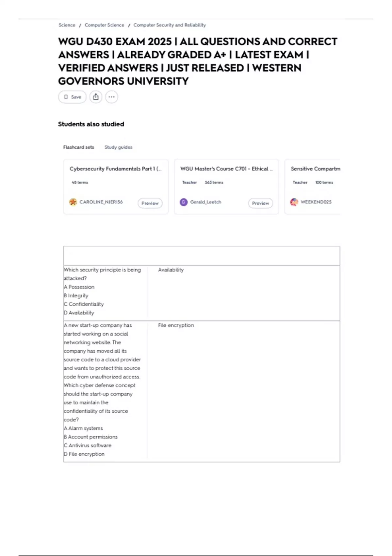
Task: Click the Gerald_Leetch username
Action: pyautogui.click(x=205, y=202)
